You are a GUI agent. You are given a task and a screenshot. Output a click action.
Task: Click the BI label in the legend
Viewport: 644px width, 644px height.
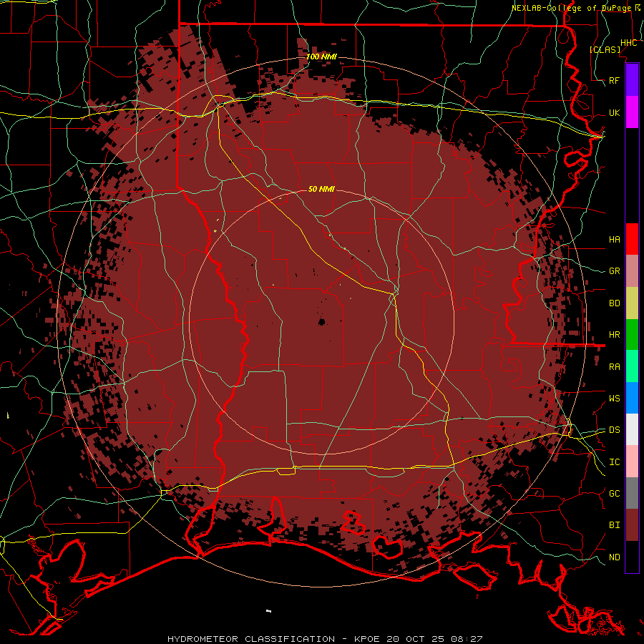pyautogui.click(x=615, y=525)
